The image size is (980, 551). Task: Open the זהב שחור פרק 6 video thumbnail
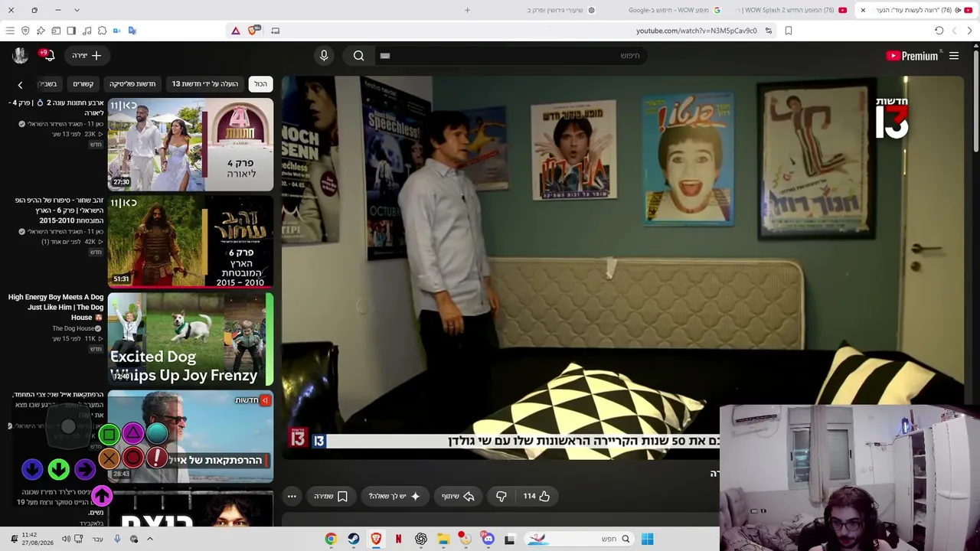(x=191, y=242)
